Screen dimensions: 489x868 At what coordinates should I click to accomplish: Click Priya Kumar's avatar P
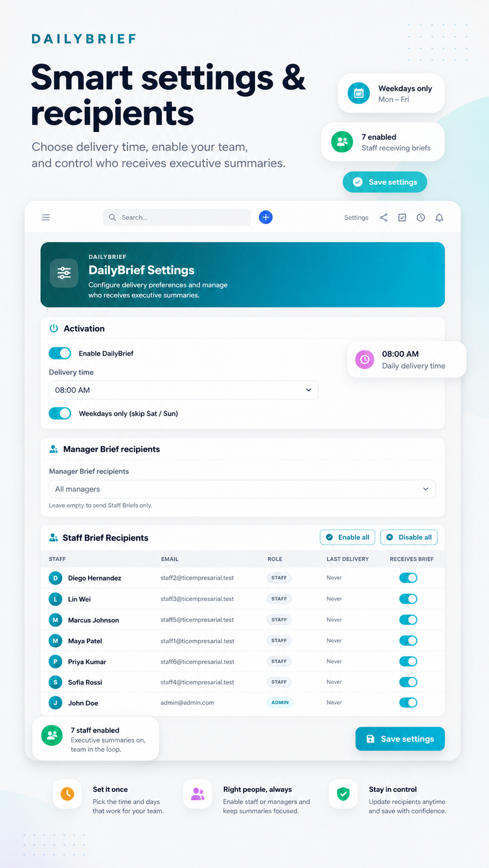click(56, 661)
